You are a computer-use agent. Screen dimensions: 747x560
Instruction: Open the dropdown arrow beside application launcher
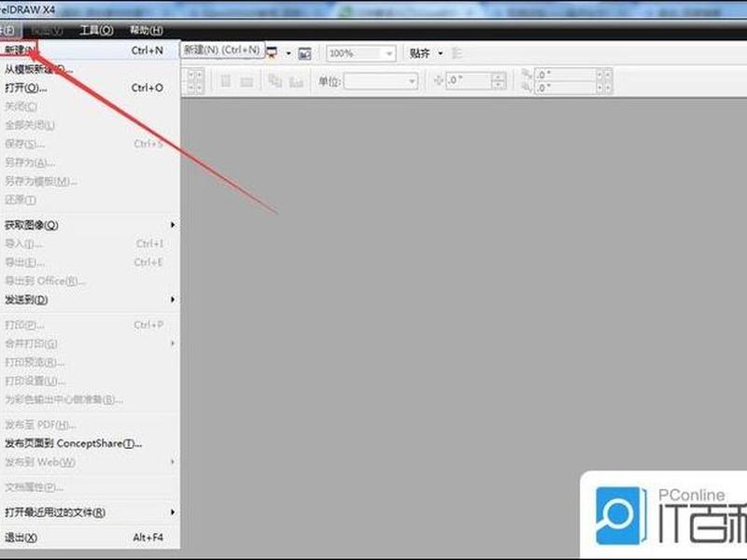click(x=289, y=53)
